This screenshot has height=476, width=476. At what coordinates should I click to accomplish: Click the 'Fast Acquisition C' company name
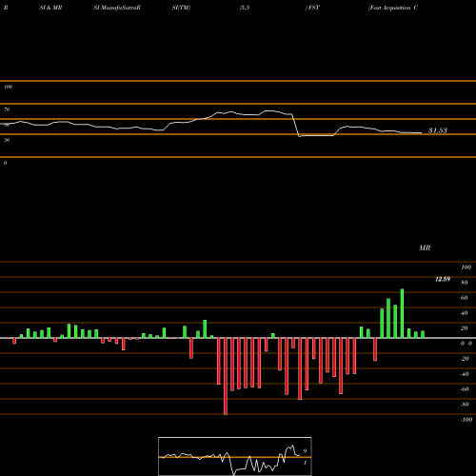[393, 8]
